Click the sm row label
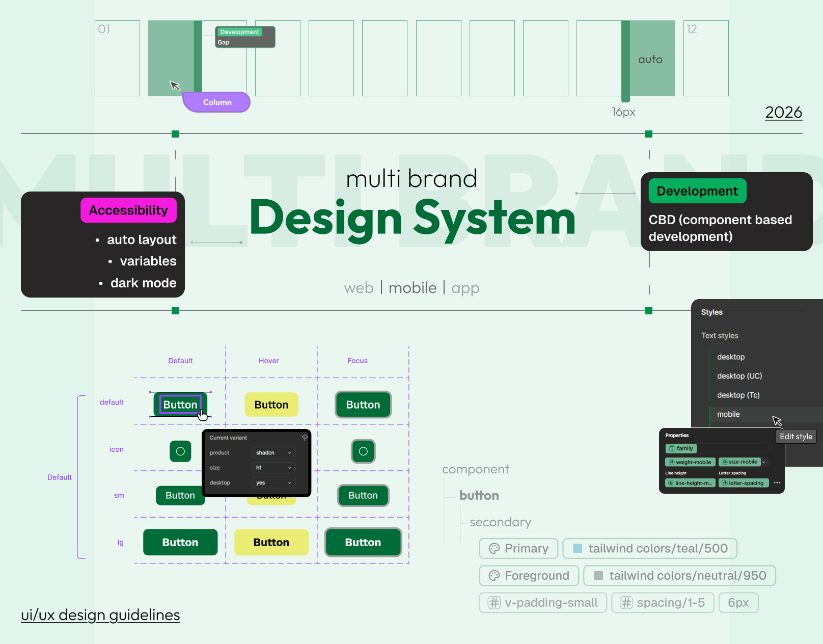The height and width of the screenshot is (644, 823). 119,495
